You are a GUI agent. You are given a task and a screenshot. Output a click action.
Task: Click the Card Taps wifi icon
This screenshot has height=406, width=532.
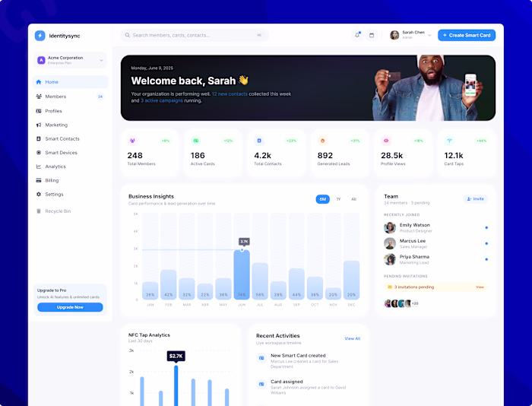tap(450, 141)
